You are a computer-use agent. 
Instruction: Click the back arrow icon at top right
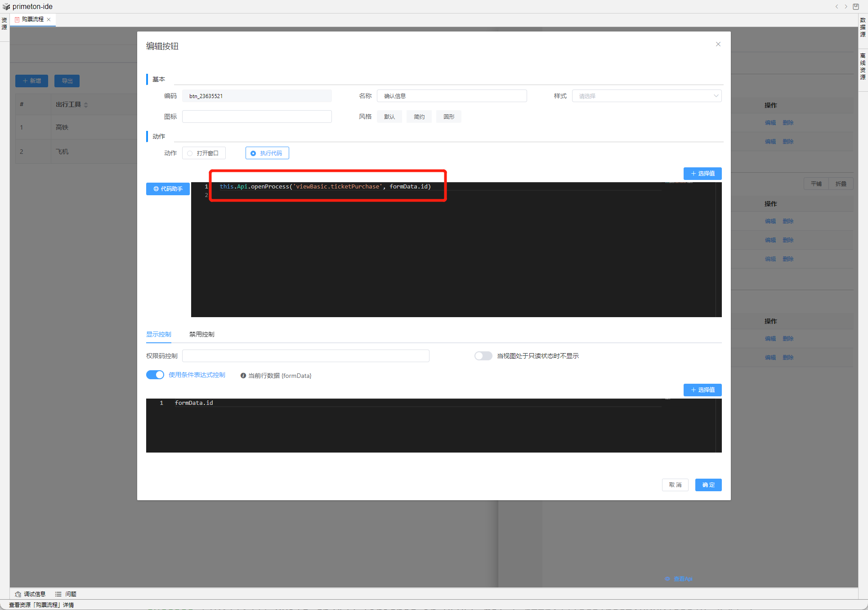point(837,6)
